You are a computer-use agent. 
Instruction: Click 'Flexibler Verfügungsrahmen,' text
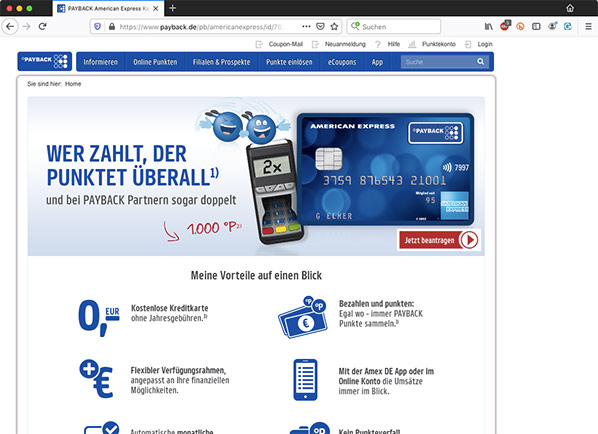pyautogui.click(x=178, y=370)
